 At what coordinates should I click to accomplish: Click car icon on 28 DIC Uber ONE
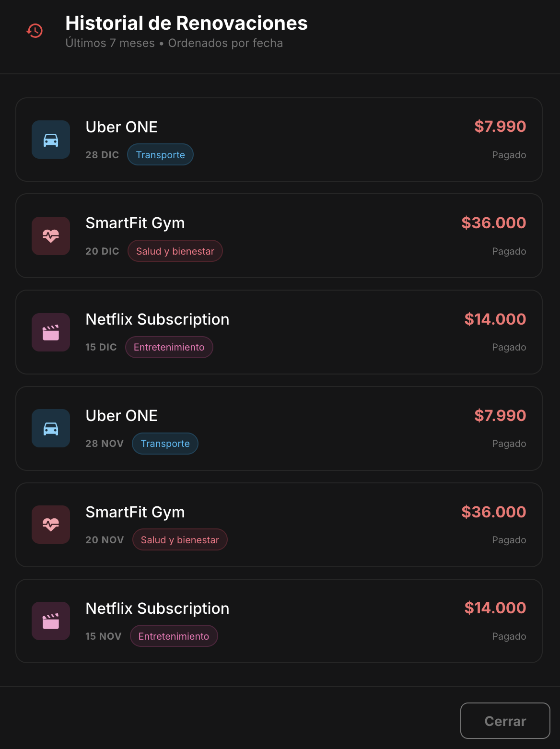click(x=51, y=140)
